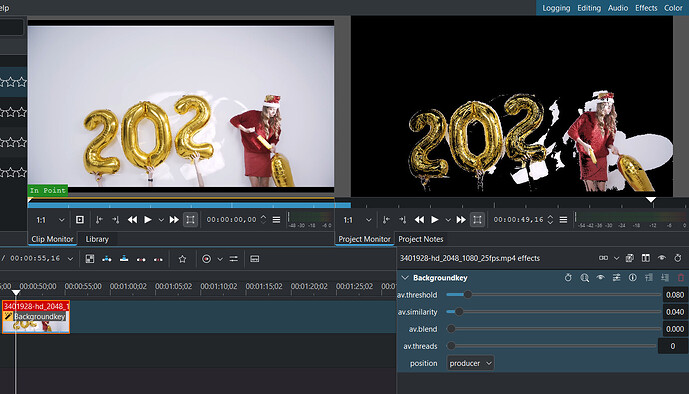Click the record button in timeline toolbar

point(206,259)
